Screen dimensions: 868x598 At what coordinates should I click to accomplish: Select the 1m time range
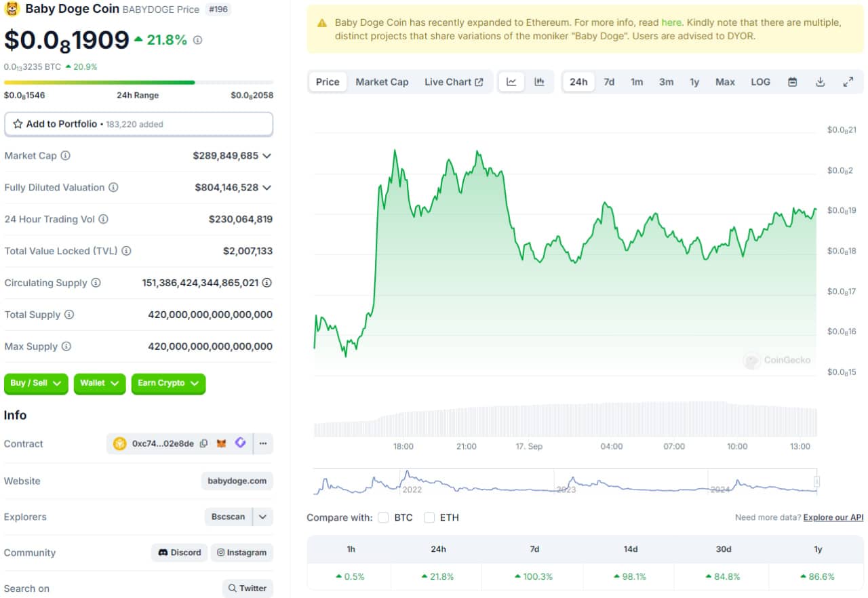tap(637, 82)
